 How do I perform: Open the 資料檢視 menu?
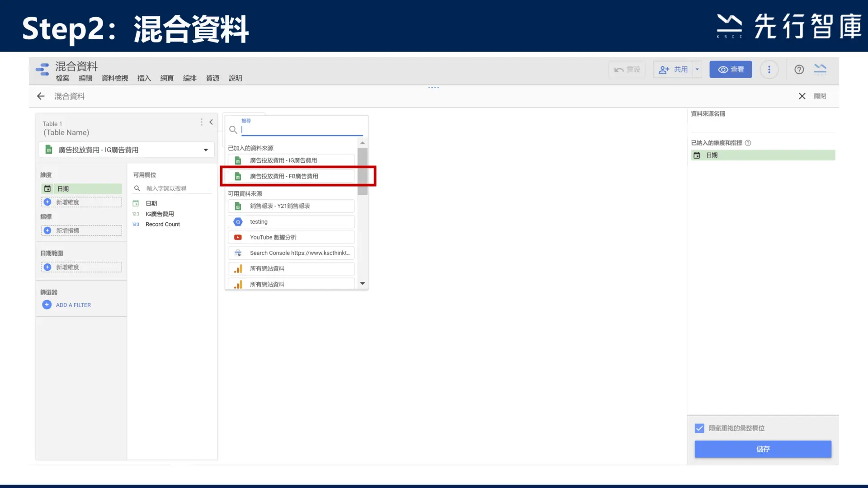[115, 78]
